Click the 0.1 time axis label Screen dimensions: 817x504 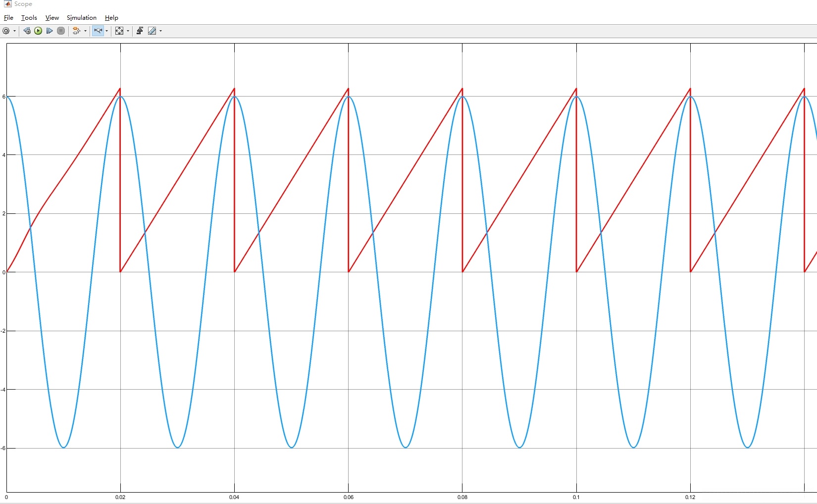pos(576,497)
